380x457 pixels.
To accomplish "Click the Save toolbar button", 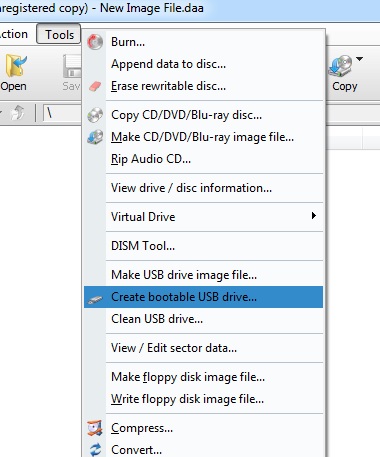I will click(72, 73).
